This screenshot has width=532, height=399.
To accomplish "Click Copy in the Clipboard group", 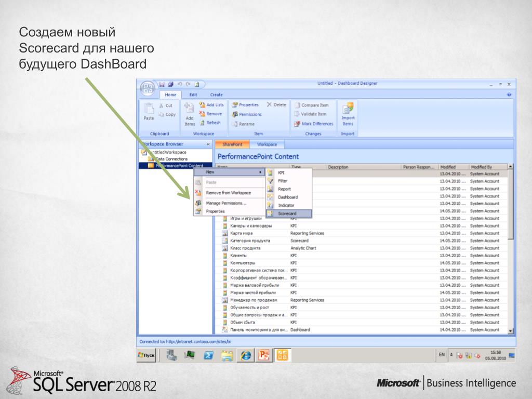I will (167, 115).
